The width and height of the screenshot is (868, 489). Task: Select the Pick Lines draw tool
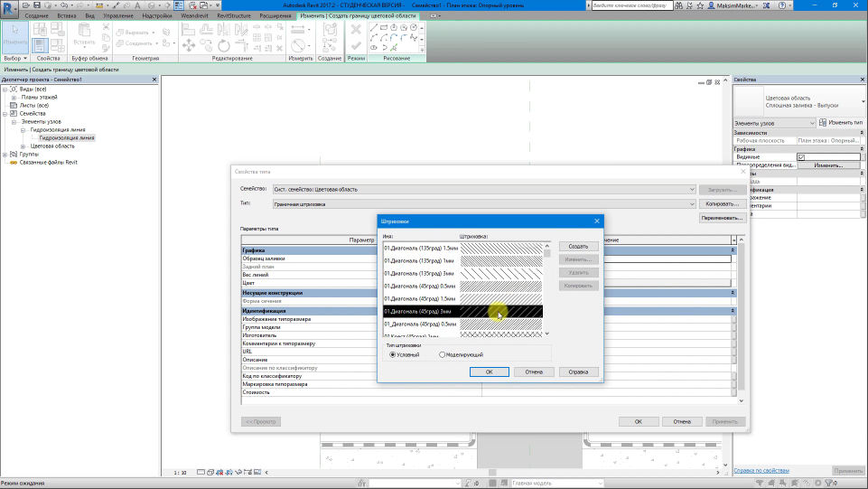394,48
